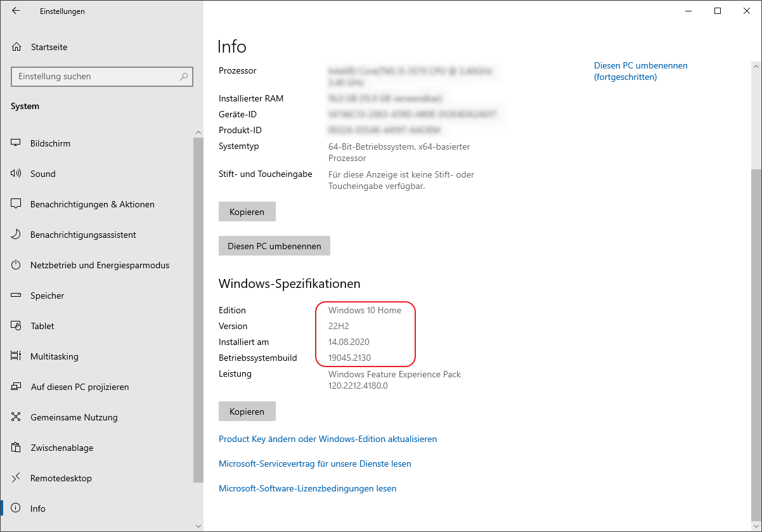Click the Benachrichtigungsassistent moon icon

(x=16, y=235)
